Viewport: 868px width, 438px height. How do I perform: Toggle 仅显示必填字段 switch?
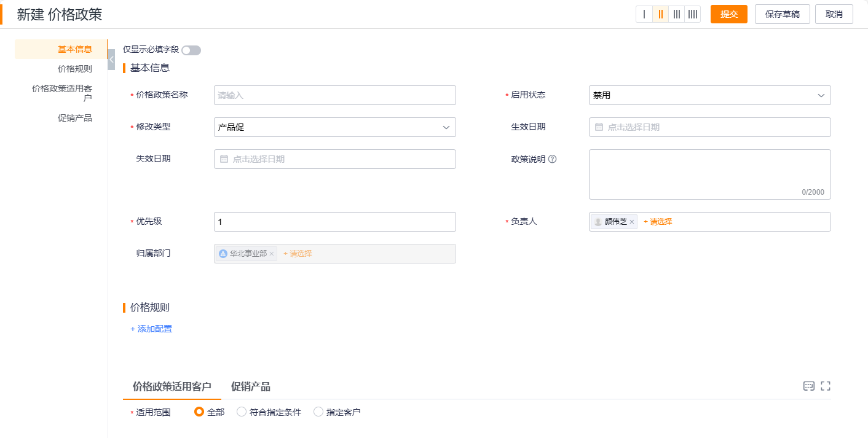[191, 50]
